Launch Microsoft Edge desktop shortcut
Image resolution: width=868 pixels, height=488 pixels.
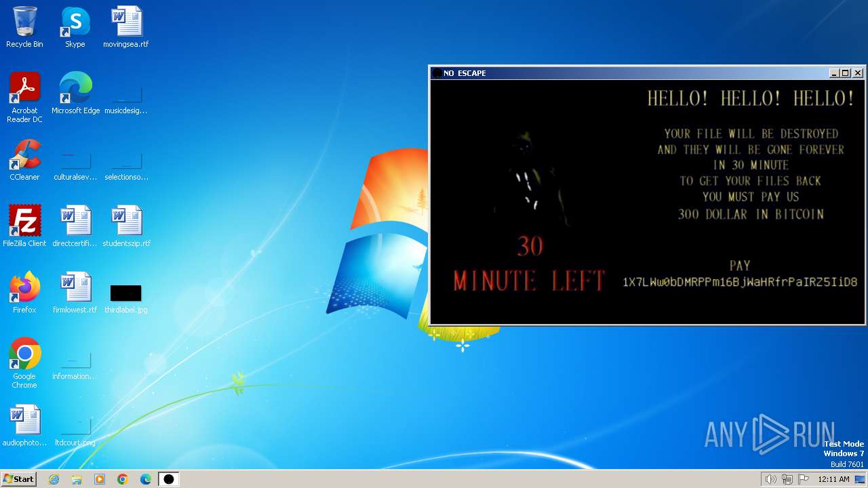click(75, 94)
